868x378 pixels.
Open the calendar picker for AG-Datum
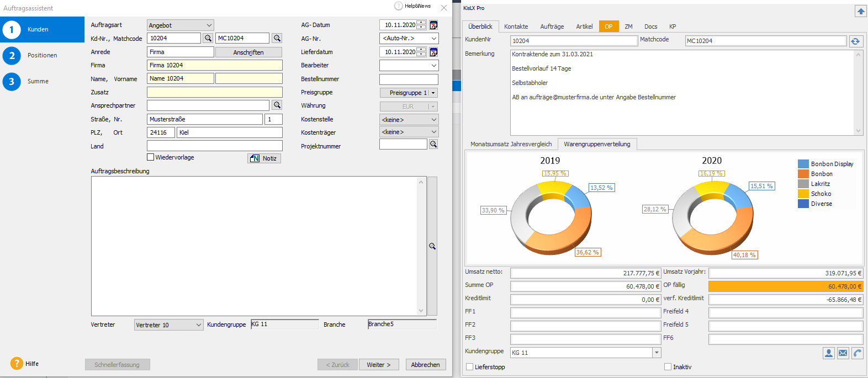pos(433,25)
